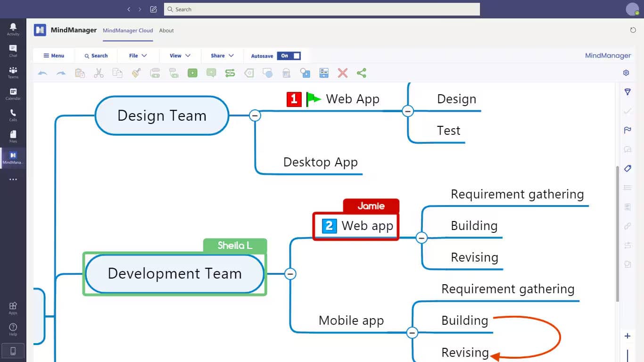Insert a relationship line
Screen dimensions: 644x362
tap(230, 73)
